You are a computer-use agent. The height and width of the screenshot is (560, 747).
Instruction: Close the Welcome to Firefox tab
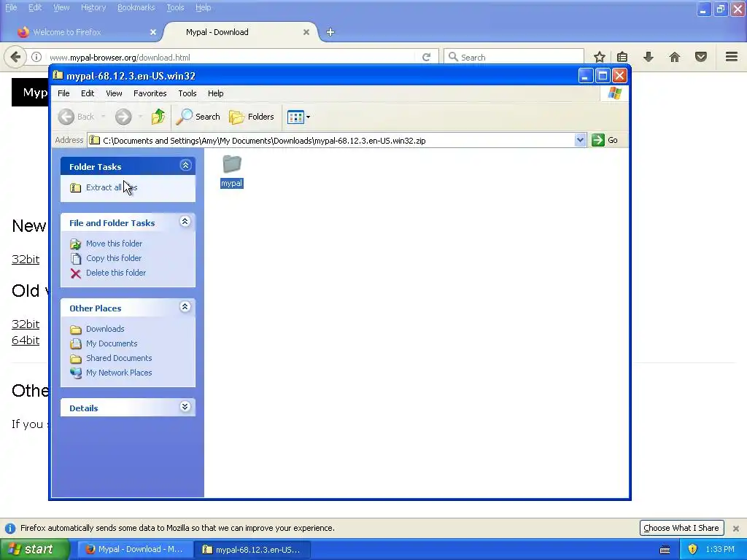(x=153, y=32)
